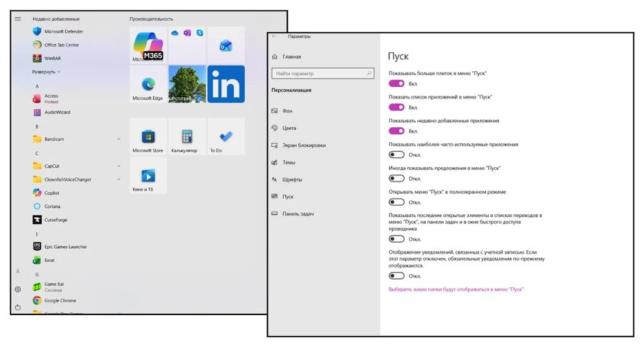Enable 'Иногда показывать предложения' switch

point(396,179)
